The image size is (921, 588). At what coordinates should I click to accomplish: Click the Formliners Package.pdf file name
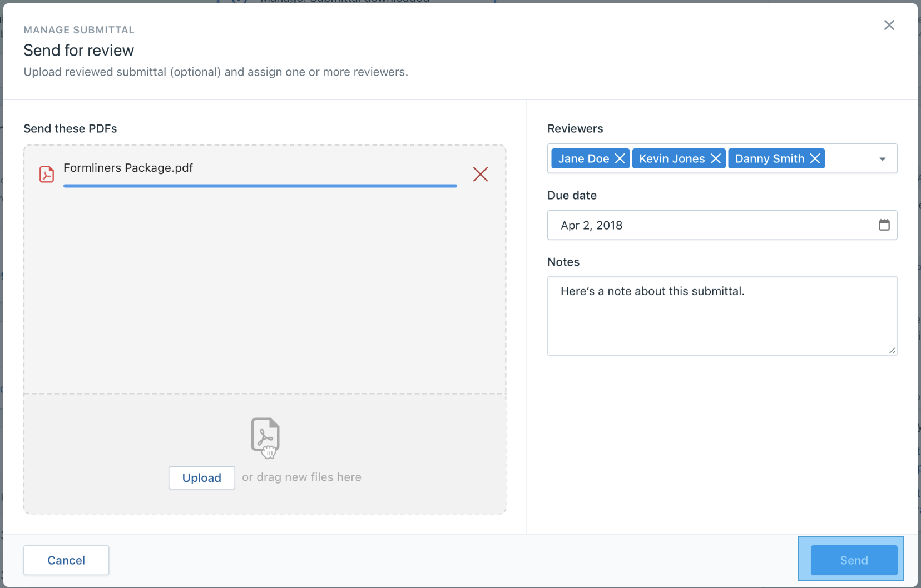click(x=128, y=168)
